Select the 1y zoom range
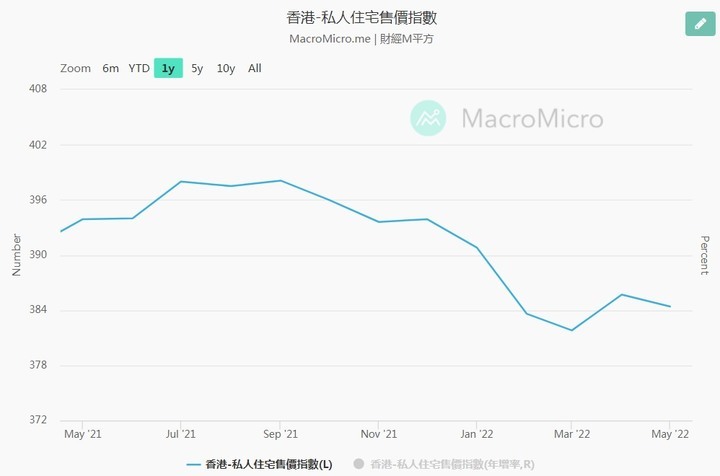This screenshot has height=476, width=720. [x=168, y=68]
